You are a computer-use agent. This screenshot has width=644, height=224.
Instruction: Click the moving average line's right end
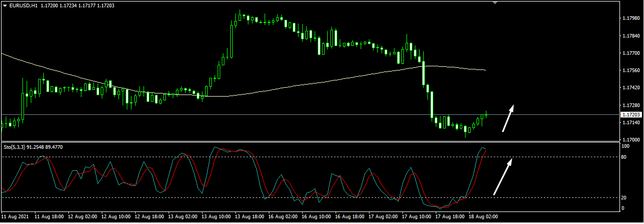485,69
